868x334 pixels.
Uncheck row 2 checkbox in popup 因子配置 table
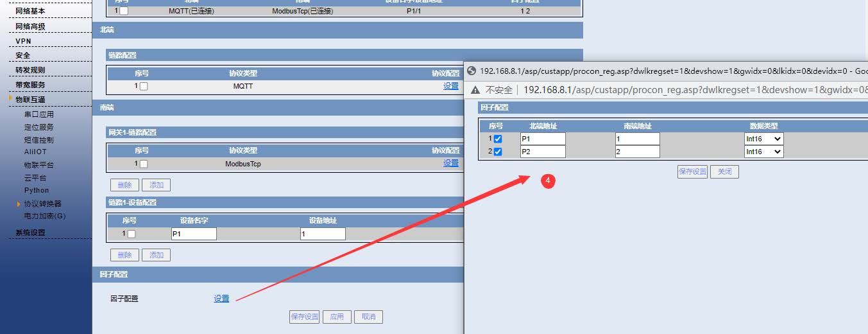pos(498,152)
